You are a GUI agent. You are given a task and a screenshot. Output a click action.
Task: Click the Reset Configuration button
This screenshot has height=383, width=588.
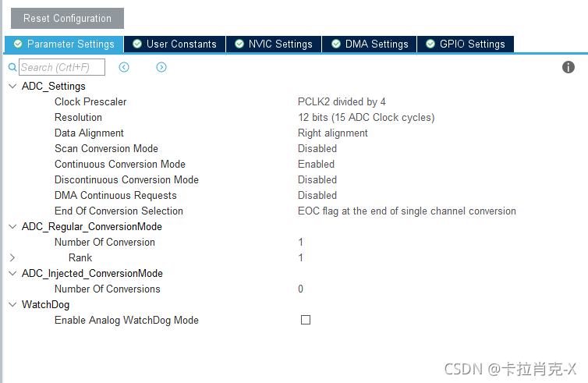pyautogui.click(x=68, y=18)
